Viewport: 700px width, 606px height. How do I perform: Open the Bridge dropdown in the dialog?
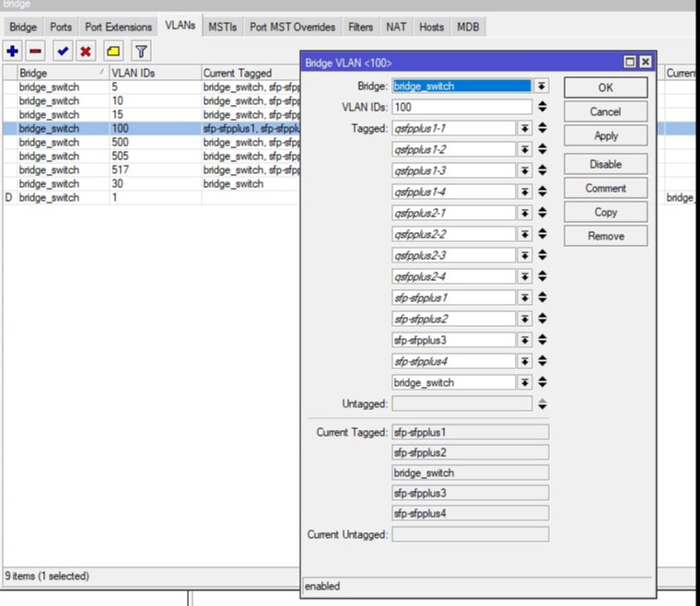tap(542, 87)
